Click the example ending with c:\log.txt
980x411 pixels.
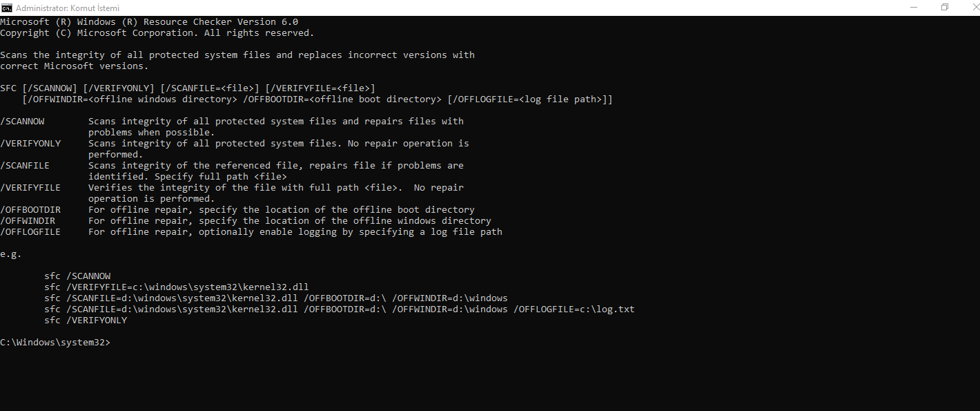[x=339, y=309]
